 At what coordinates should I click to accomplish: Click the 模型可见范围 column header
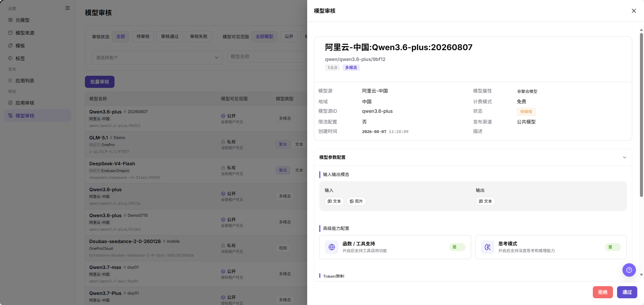pyautogui.click(x=234, y=99)
